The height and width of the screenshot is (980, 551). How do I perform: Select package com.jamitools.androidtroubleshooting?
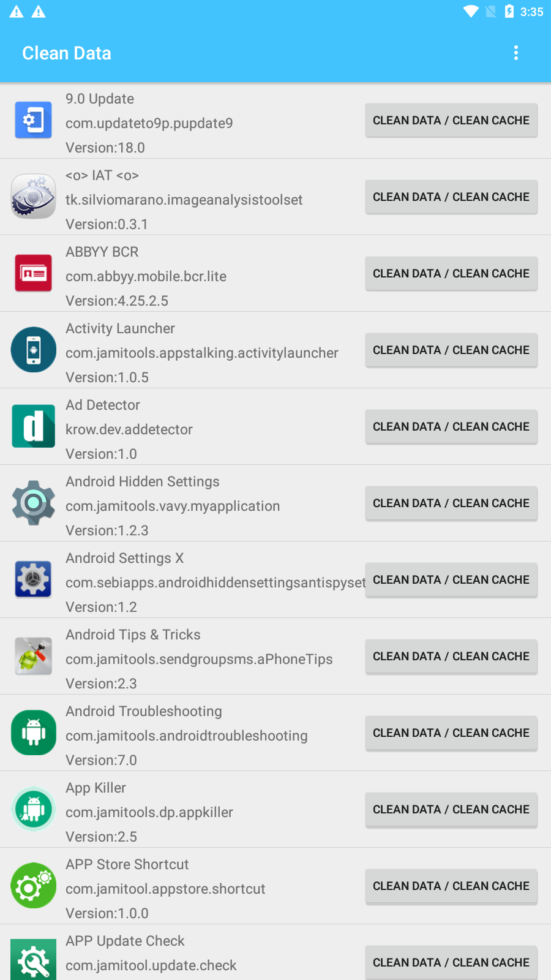(187, 736)
